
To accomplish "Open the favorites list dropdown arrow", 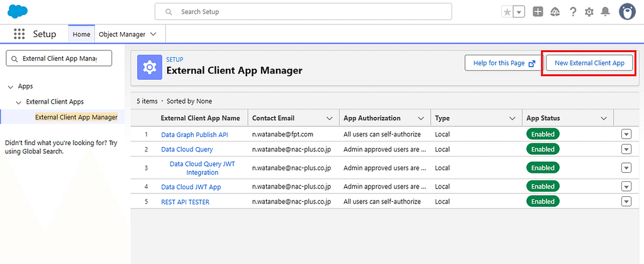I will tap(519, 12).
